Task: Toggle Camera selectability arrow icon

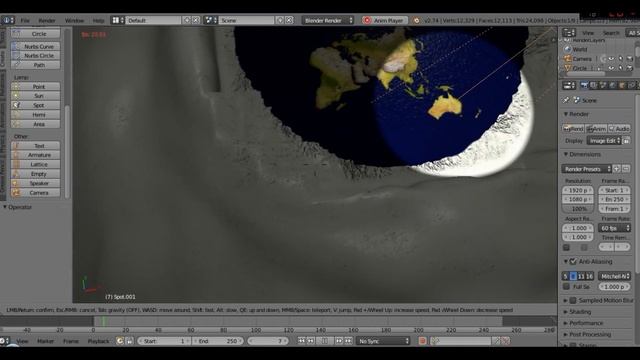Action: 620,59
